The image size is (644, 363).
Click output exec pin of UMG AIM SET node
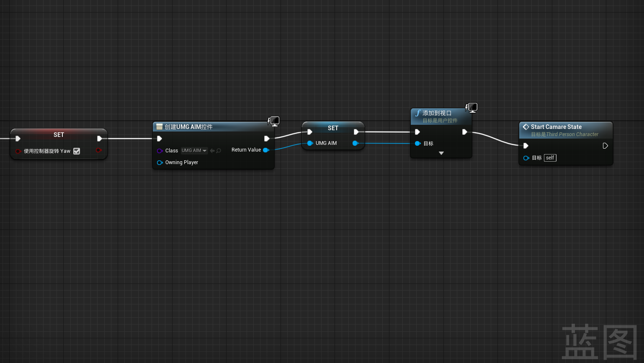[x=356, y=132]
